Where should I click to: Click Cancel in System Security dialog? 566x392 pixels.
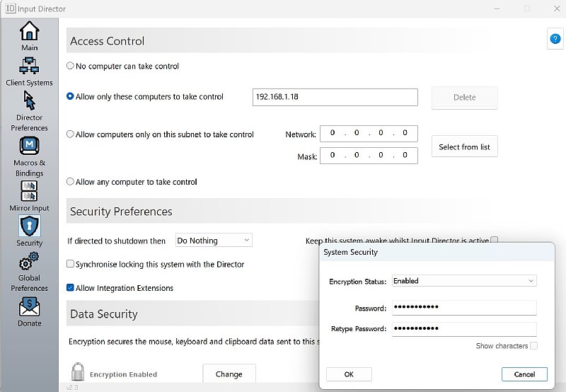[x=524, y=374]
